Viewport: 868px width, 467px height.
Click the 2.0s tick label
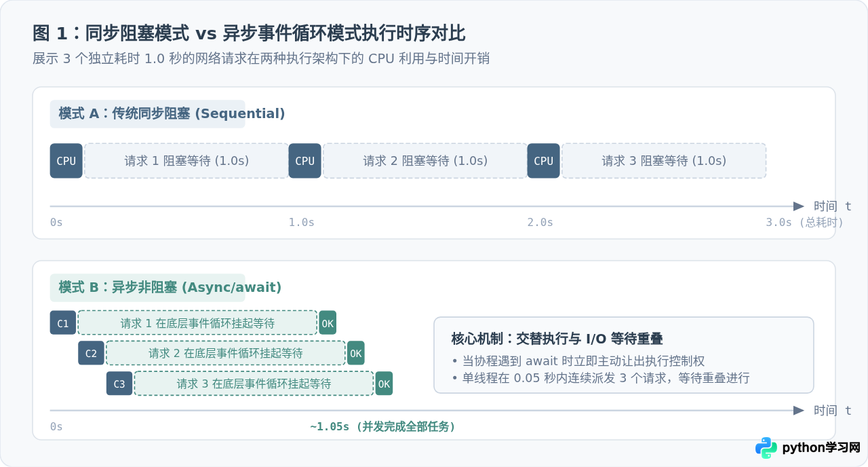pos(540,223)
